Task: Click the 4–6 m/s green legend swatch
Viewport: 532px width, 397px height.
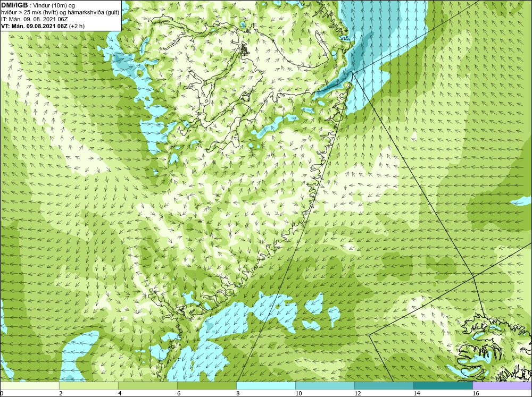Action: click(x=147, y=386)
